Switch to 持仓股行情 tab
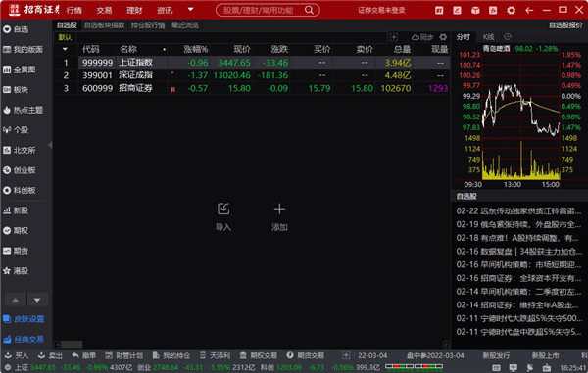Viewport: 588px width, 373px height. (x=148, y=25)
